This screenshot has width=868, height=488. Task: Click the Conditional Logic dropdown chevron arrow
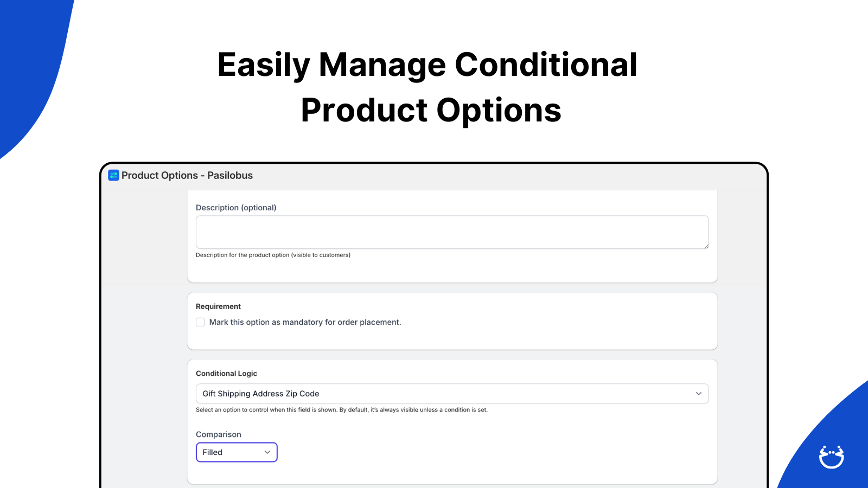pos(698,394)
